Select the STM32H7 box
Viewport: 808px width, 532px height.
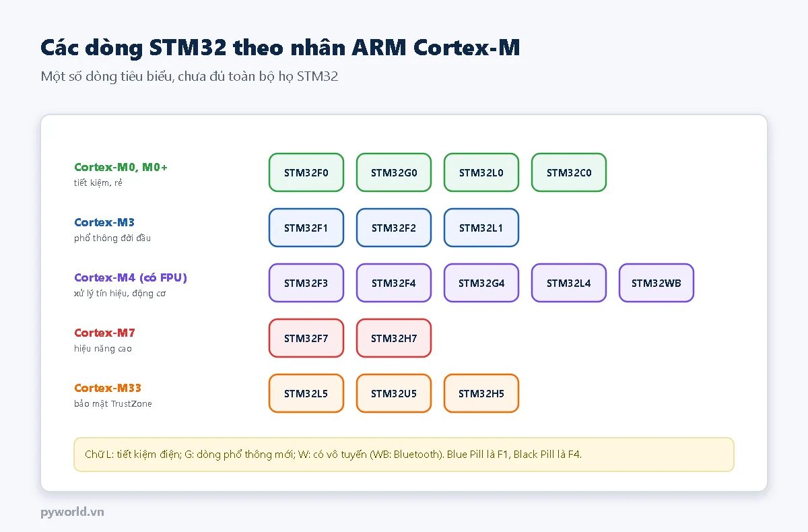(394, 338)
